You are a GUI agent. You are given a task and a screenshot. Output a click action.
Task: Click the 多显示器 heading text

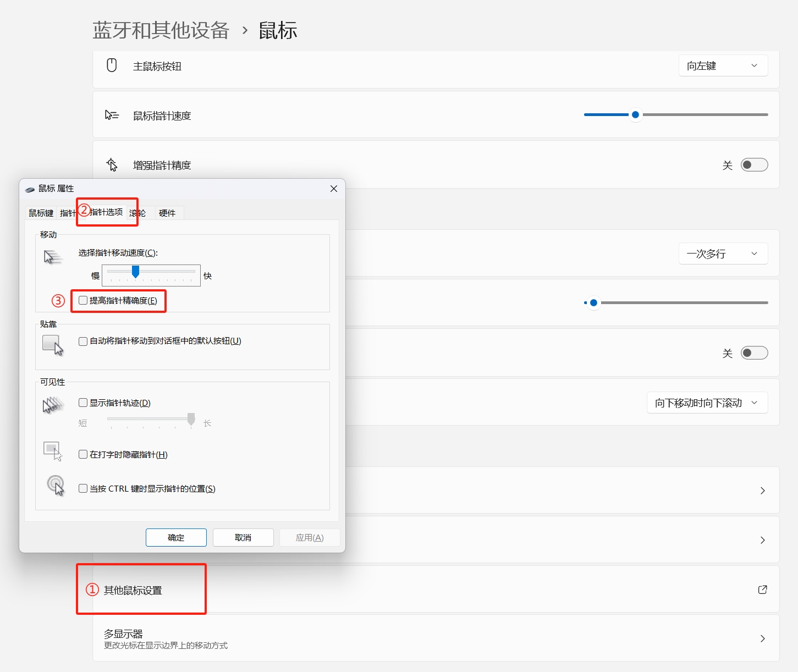[123, 634]
